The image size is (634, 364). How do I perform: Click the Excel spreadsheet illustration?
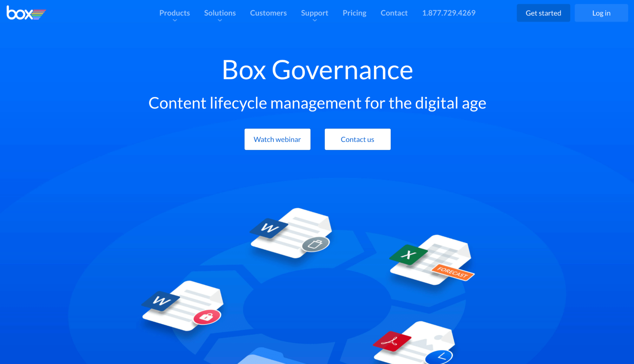431,260
